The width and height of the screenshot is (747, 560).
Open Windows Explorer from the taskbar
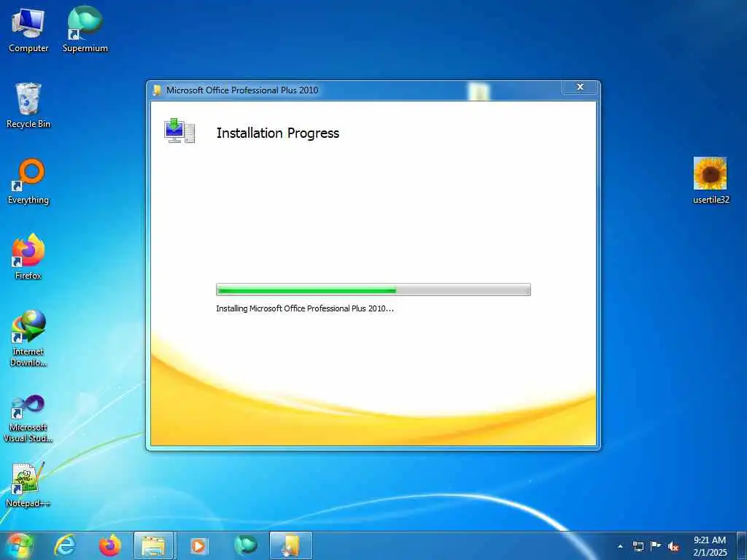pos(154,545)
